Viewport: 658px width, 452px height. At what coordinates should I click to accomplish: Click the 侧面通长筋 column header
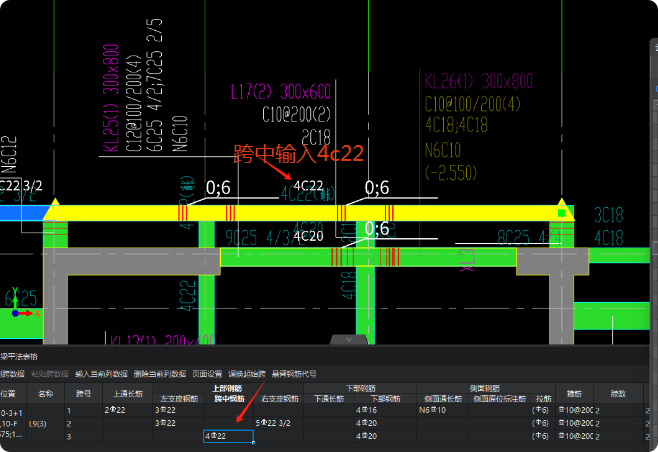442,399
